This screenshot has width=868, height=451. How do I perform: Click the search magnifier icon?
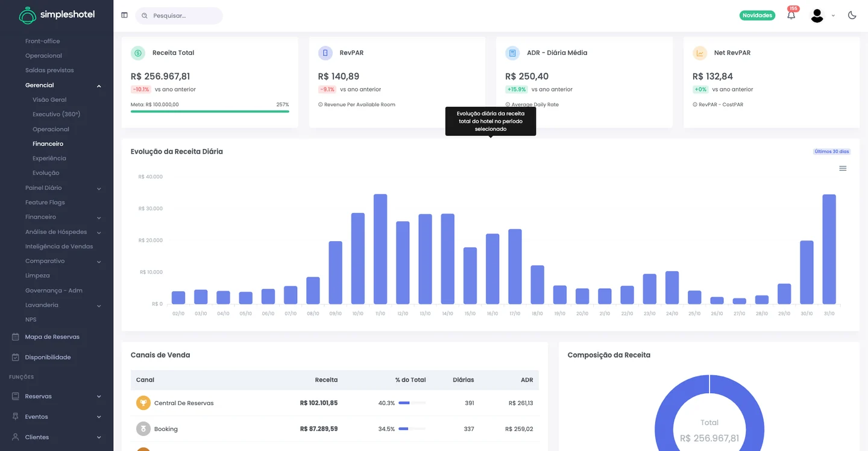pos(145,16)
